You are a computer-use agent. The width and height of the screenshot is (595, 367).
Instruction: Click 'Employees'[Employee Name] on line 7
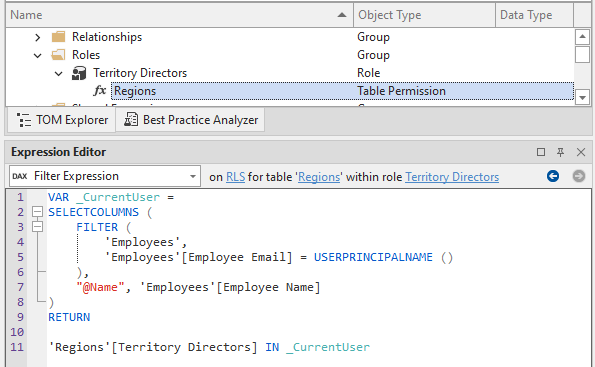[230, 287]
